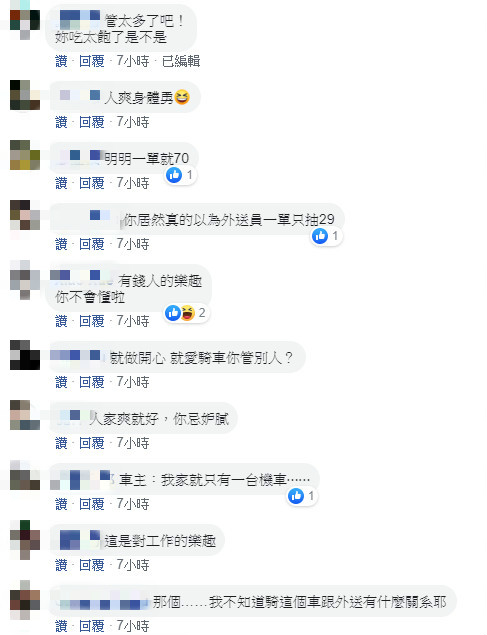
Task: View edit history via 已編輯 link
Action: tap(181, 61)
